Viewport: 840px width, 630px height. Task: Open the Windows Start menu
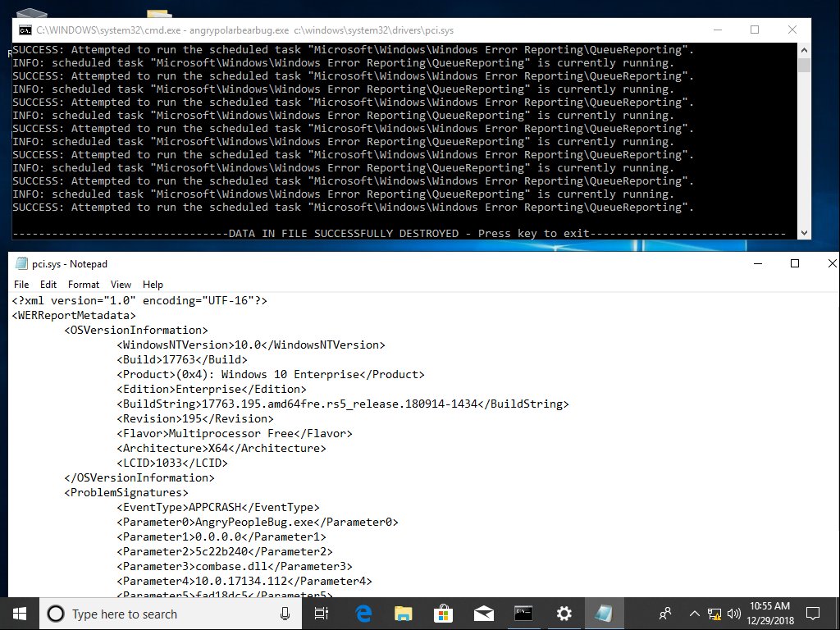20,614
